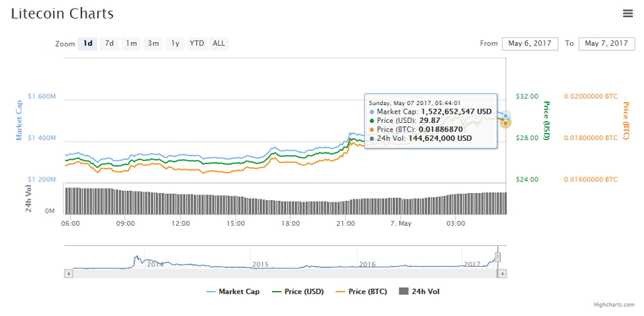
Task: Click navigator scrollbar right arrow
Action: point(502,273)
